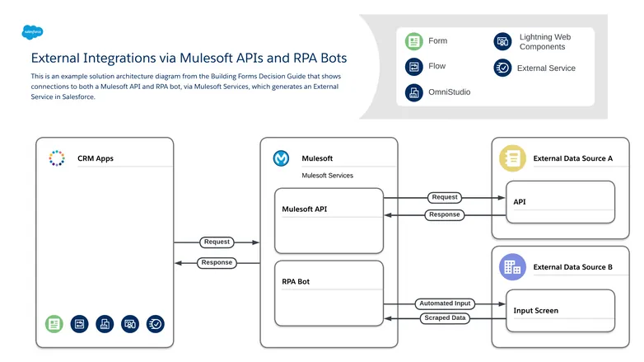
Task: Click the Automated Input arrow label
Action: pos(444,303)
